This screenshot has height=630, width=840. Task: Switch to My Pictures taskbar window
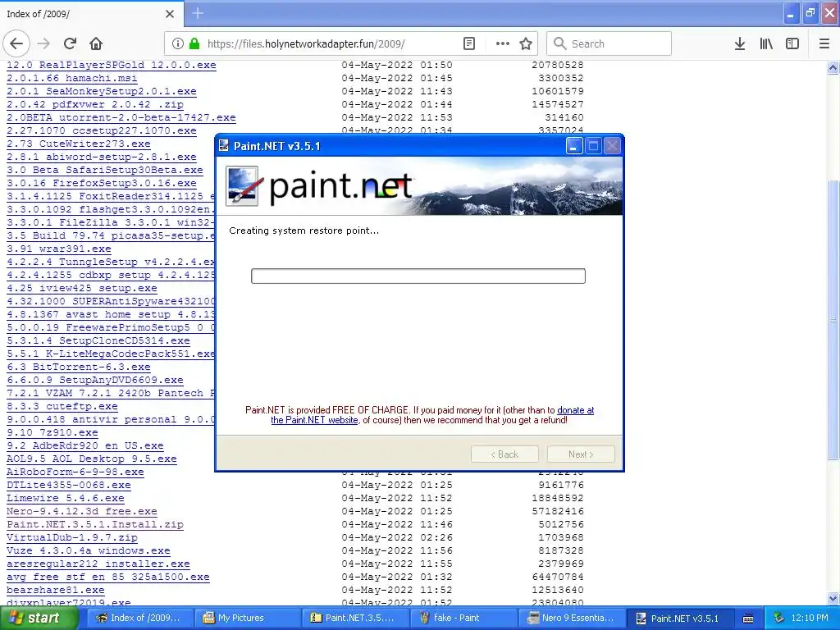(x=247, y=619)
